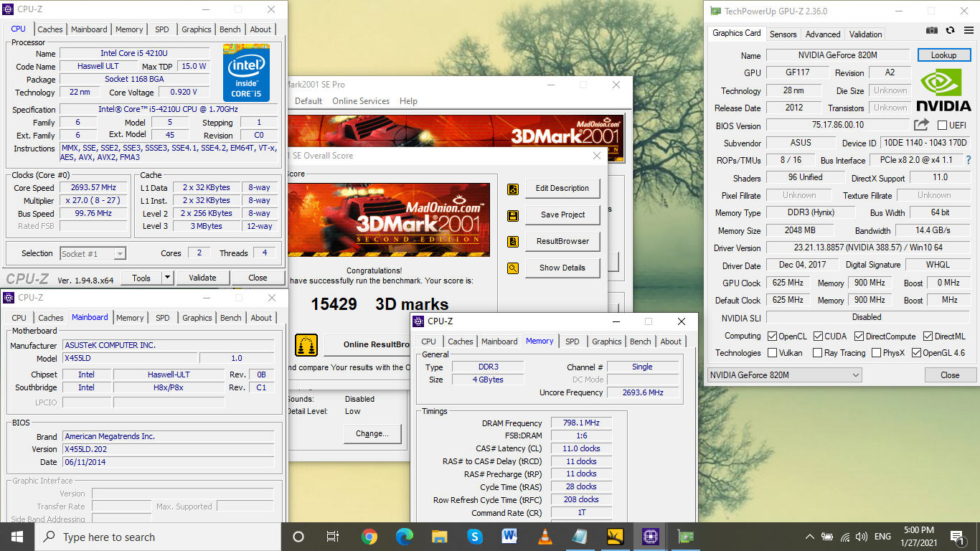The height and width of the screenshot is (551, 980).
Task: Open the Task View taskbar icon
Action: coord(333,536)
